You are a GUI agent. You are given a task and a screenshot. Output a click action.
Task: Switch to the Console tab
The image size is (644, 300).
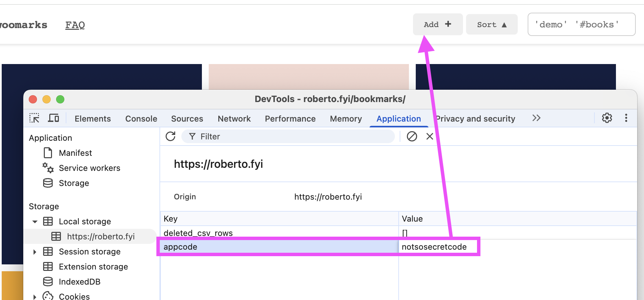(141, 119)
